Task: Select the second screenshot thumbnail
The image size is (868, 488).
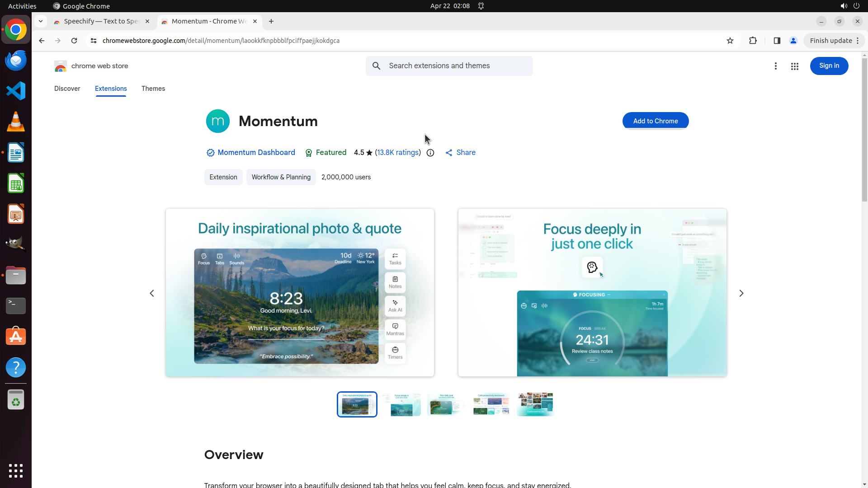Action: click(x=401, y=404)
